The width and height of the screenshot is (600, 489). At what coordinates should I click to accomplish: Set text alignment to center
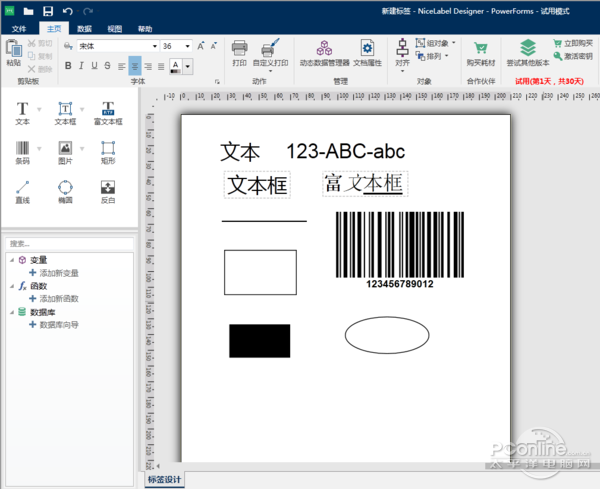(x=135, y=66)
